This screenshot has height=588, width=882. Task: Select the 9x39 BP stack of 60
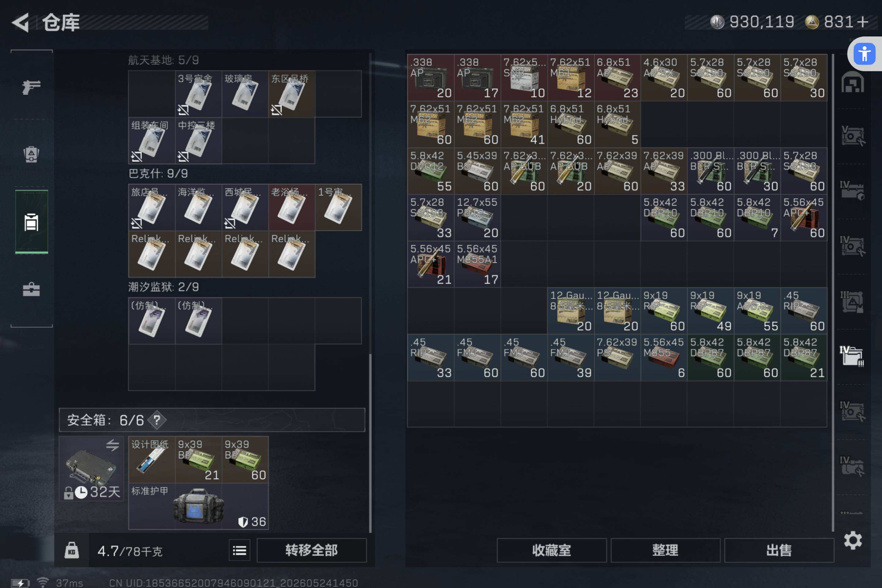tap(245, 459)
